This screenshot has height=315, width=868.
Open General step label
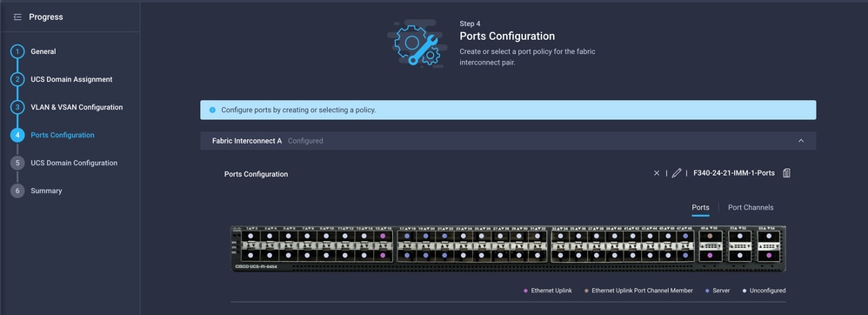coord(43,51)
